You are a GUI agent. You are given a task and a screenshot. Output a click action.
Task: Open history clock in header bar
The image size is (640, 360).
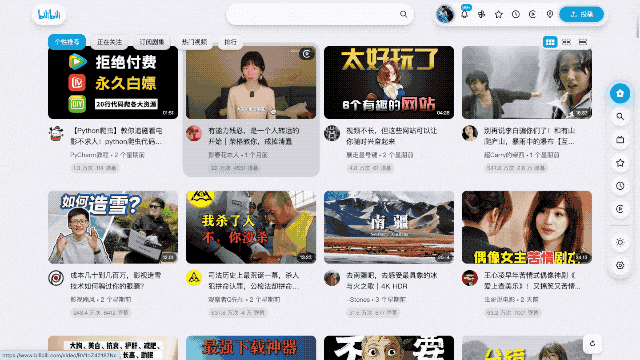click(516, 14)
